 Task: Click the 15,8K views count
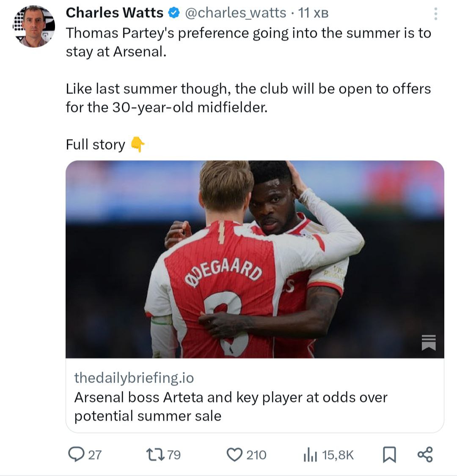(338, 455)
